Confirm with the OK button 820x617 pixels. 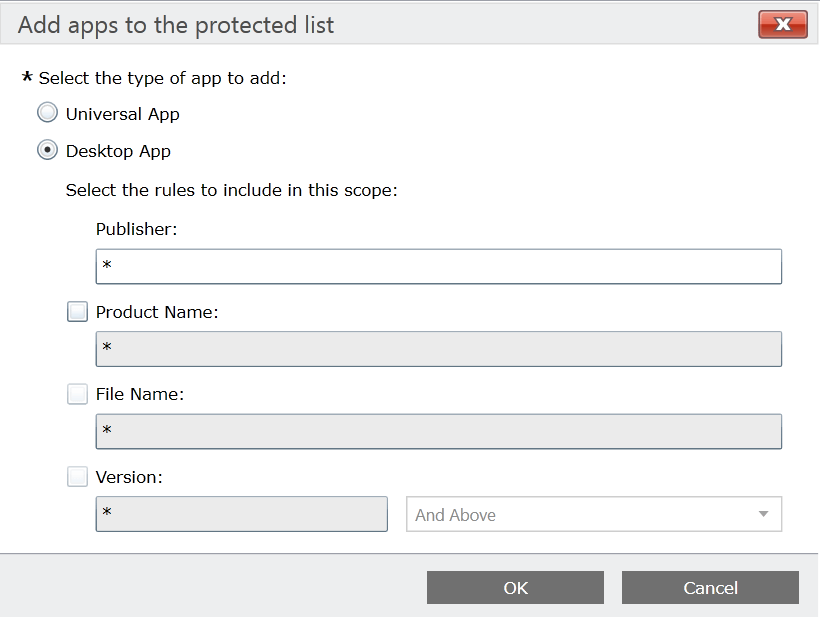515,588
